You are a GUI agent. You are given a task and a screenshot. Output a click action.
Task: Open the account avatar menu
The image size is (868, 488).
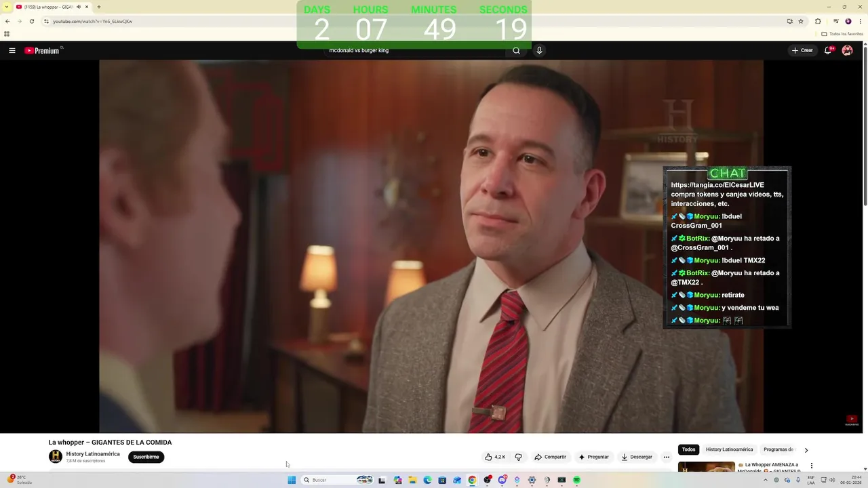click(847, 50)
